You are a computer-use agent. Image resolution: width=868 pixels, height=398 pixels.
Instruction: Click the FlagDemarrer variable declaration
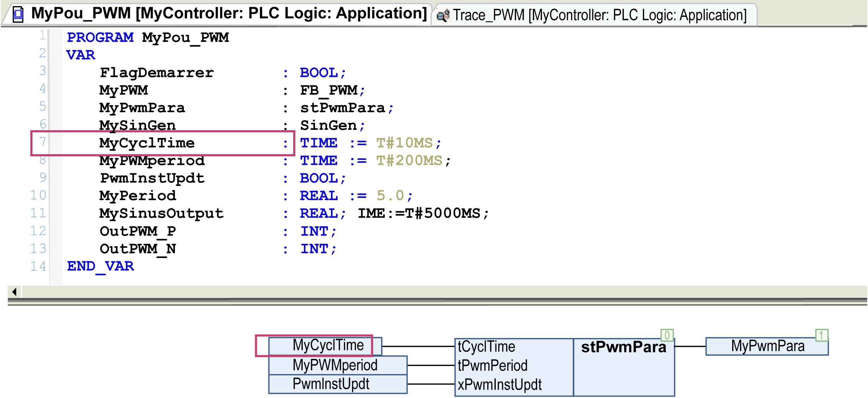click(157, 73)
